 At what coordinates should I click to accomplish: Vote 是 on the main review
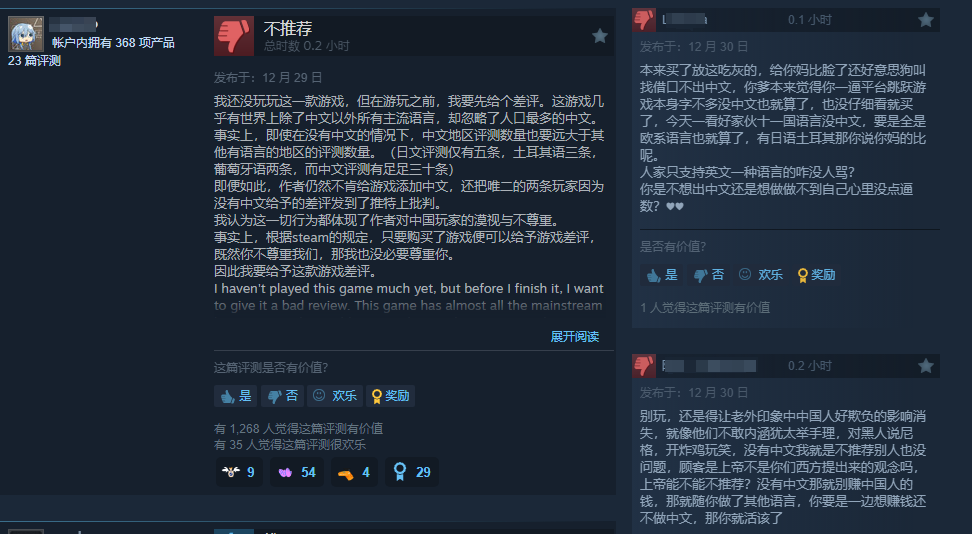click(x=236, y=396)
